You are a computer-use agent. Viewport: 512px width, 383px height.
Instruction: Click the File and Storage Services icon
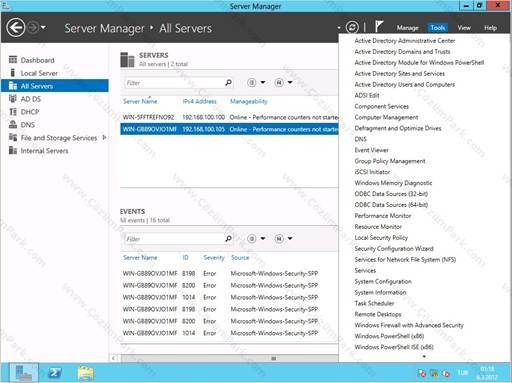13,137
